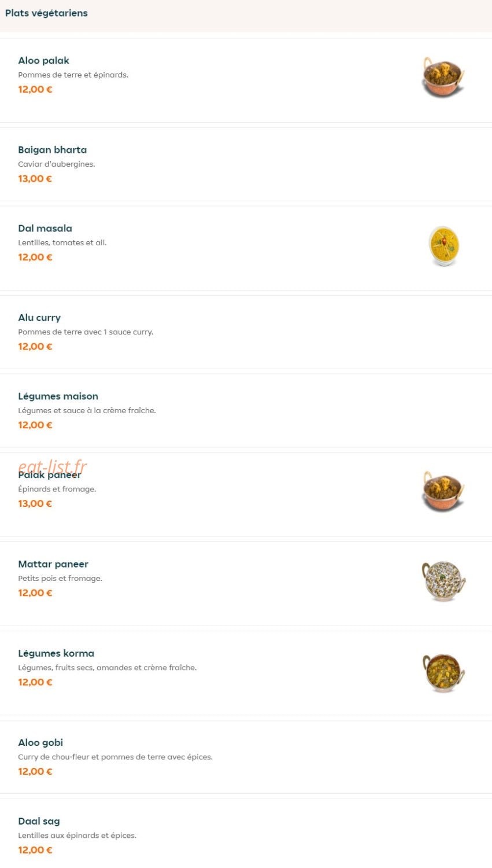Select the Légumes korma title
Viewport: 492px width, 868px height.
click(56, 653)
